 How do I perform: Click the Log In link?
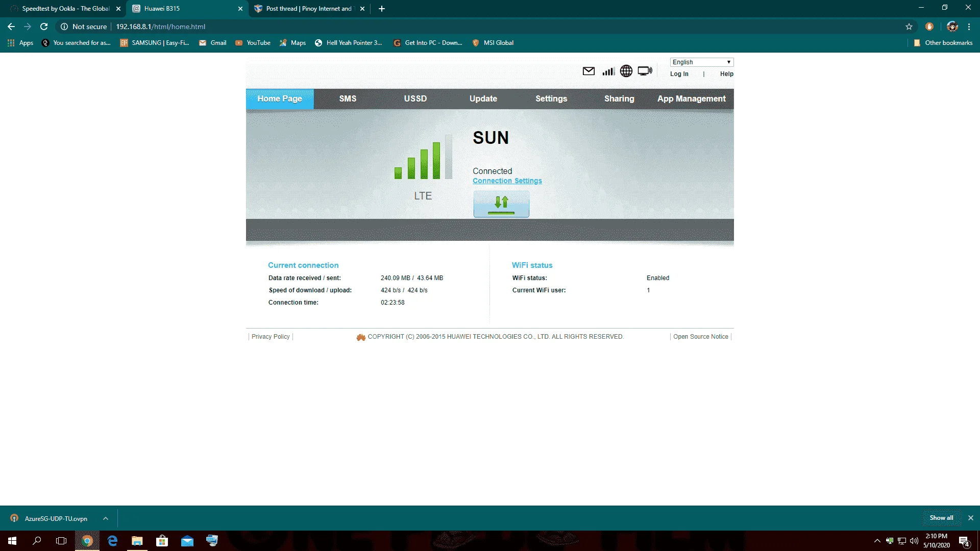tap(679, 74)
